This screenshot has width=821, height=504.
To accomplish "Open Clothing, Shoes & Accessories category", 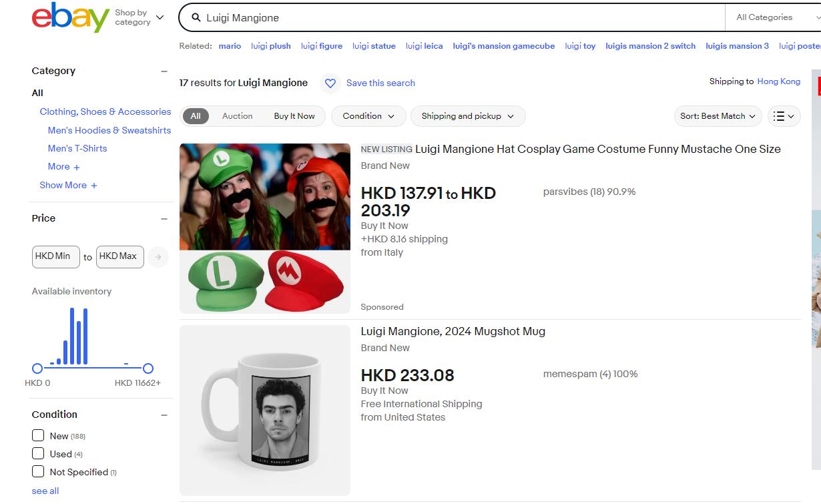I will (105, 111).
